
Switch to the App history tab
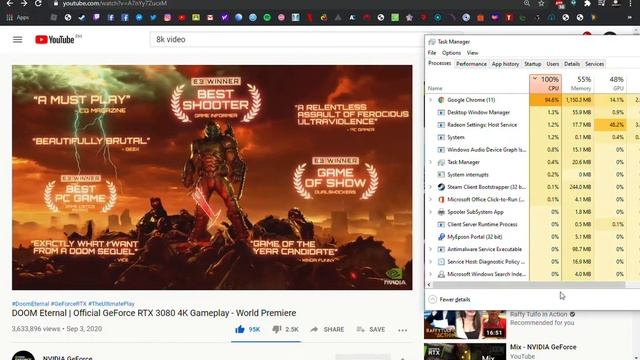pyautogui.click(x=505, y=64)
